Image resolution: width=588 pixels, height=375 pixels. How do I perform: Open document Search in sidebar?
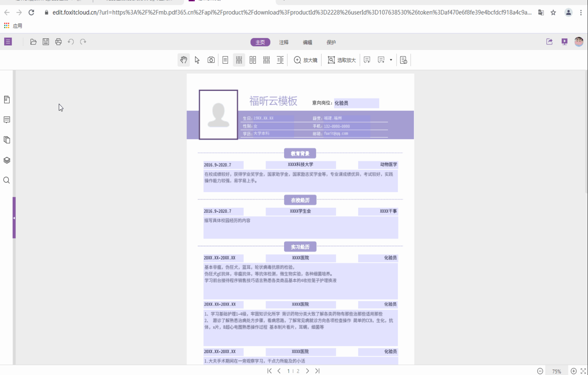click(x=7, y=180)
